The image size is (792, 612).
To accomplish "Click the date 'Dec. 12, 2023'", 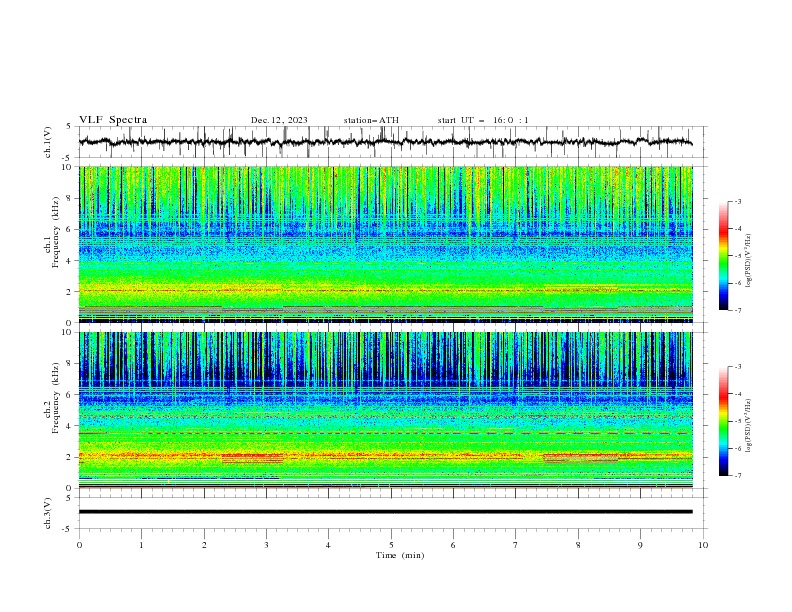I will 279,120.
